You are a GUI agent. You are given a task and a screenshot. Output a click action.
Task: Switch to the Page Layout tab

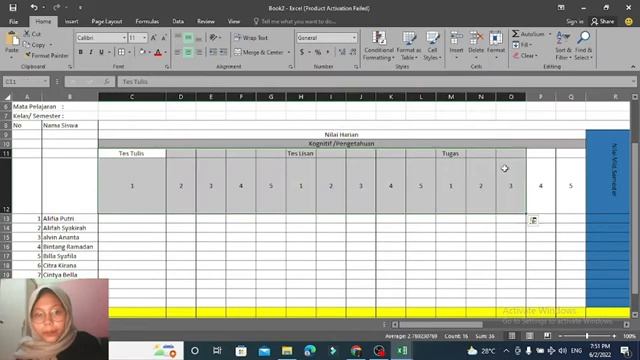tap(107, 21)
